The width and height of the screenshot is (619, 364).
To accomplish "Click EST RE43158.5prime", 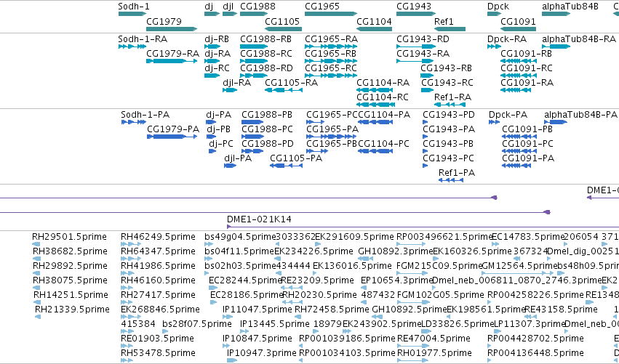I will [561, 310].
